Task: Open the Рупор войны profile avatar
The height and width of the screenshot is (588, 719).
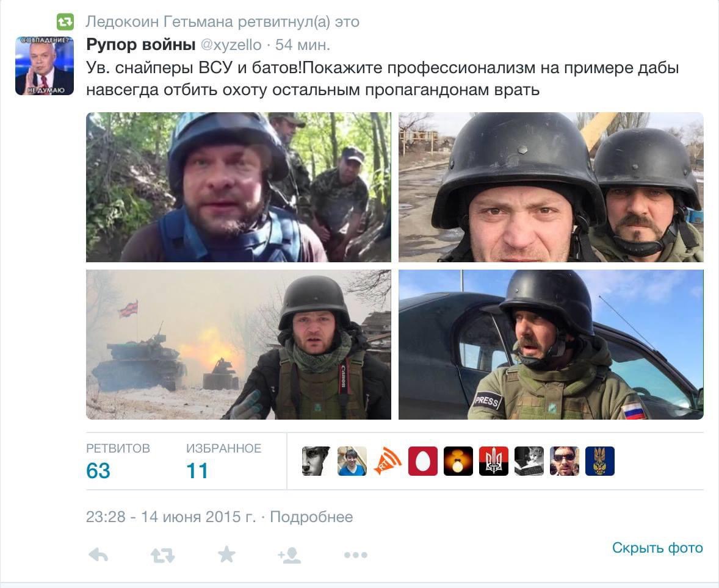Action: [x=45, y=66]
